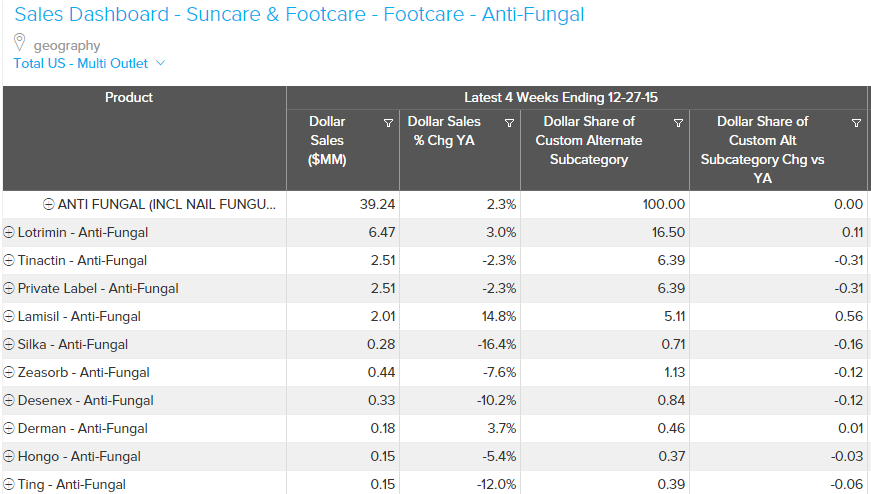Click the Sales Dashboard title link
The width and height of the screenshot is (871, 494).
[298, 15]
